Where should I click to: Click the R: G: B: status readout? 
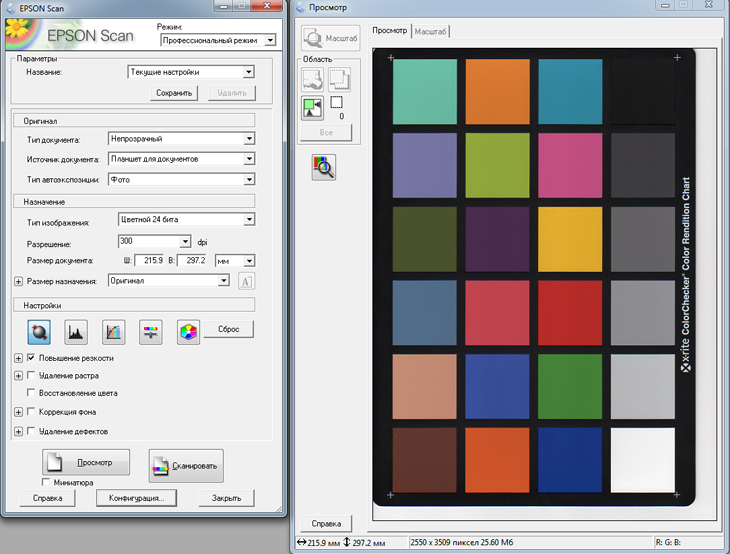coord(668,542)
